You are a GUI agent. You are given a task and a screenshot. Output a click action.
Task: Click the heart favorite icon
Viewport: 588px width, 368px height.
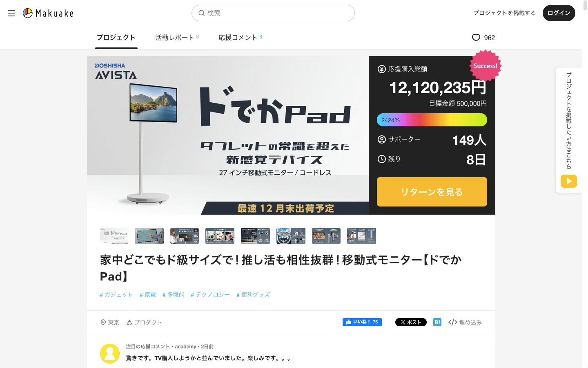pyautogui.click(x=476, y=38)
